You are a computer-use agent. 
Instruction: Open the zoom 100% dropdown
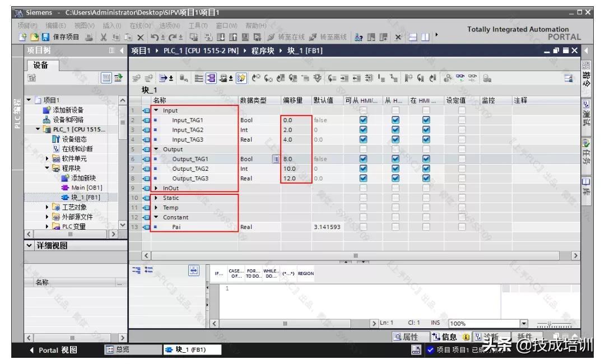524,323
